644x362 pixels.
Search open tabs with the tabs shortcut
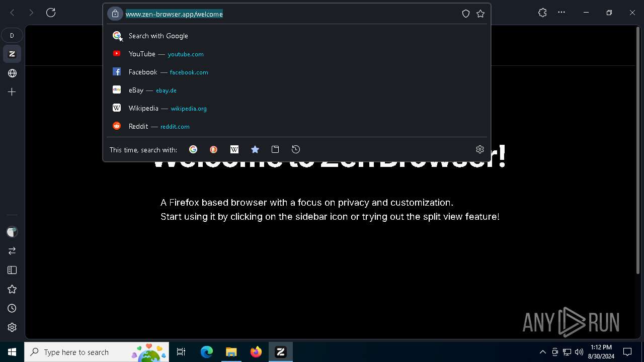point(275,149)
